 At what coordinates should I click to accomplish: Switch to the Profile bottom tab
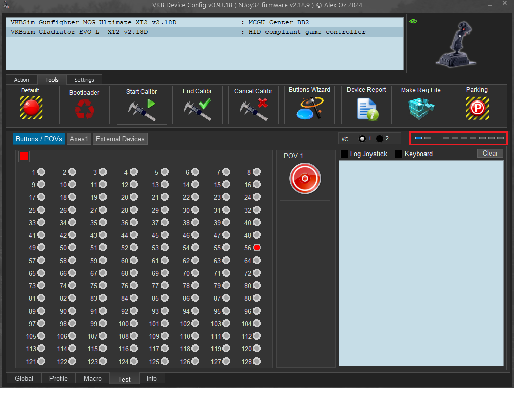(x=59, y=378)
